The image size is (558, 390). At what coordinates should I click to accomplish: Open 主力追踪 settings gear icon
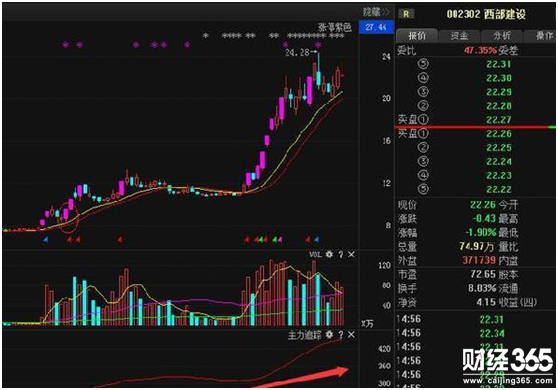pos(329,334)
